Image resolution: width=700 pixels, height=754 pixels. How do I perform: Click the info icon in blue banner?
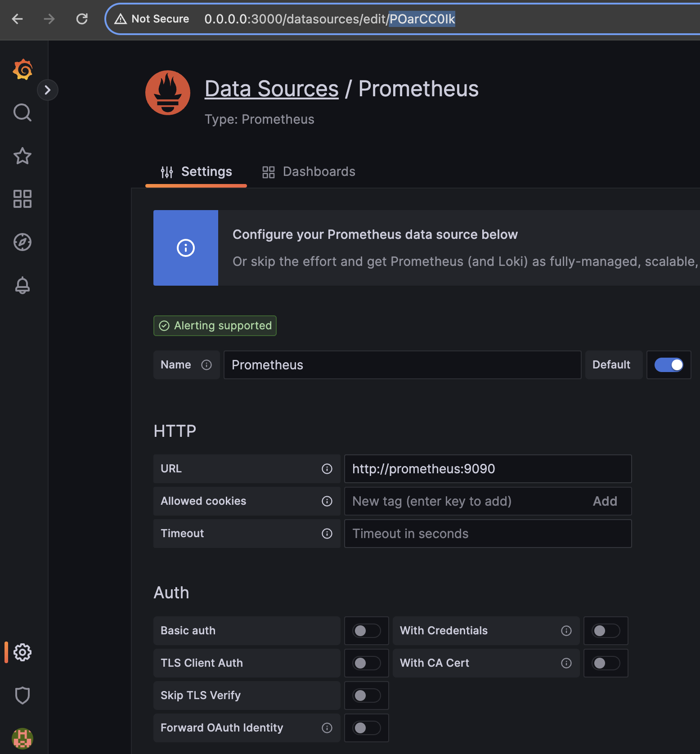[186, 248]
